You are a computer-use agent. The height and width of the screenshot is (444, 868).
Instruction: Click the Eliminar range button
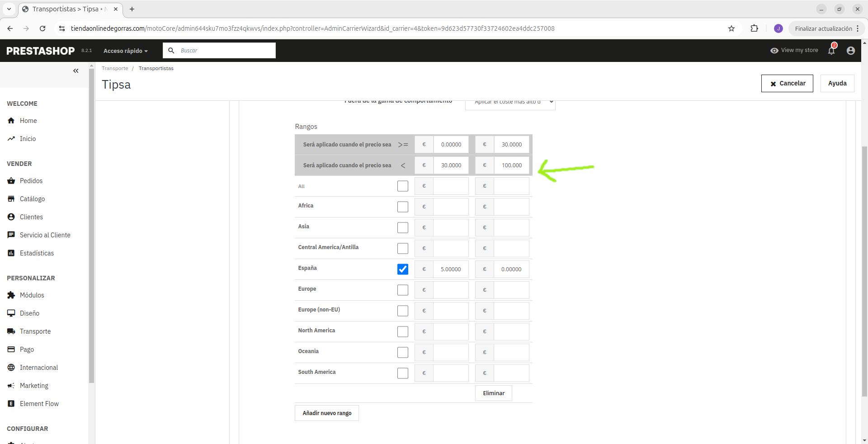pos(494,393)
